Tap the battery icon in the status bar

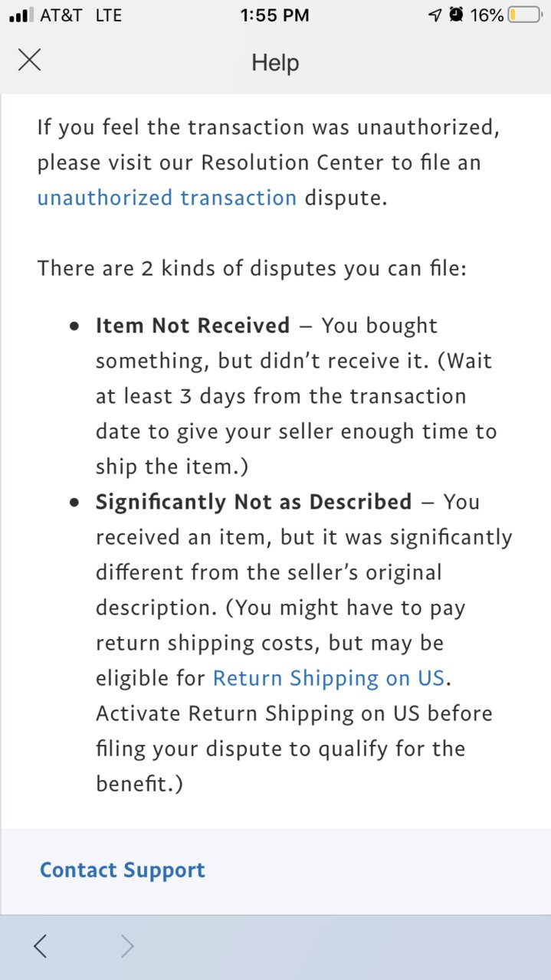(x=524, y=15)
